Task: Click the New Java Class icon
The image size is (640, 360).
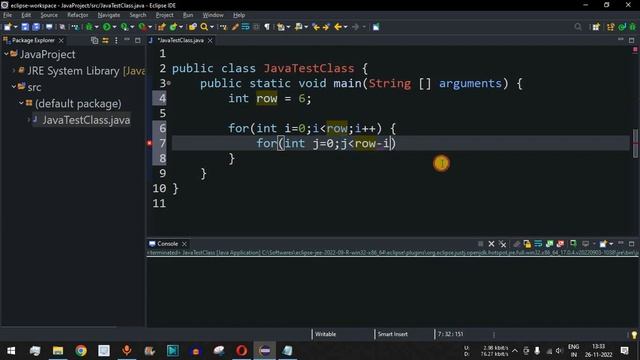Action: (173, 27)
